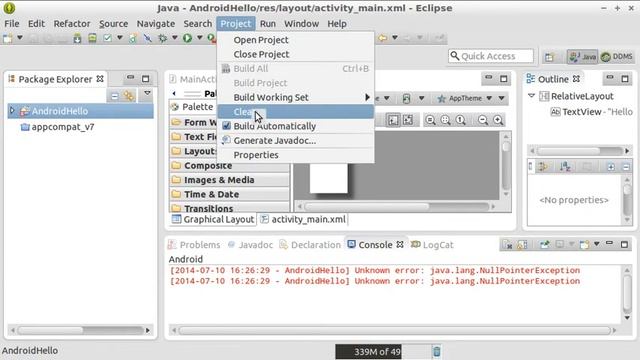
Task: Click the Clear Console icon
Action: tap(508, 244)
